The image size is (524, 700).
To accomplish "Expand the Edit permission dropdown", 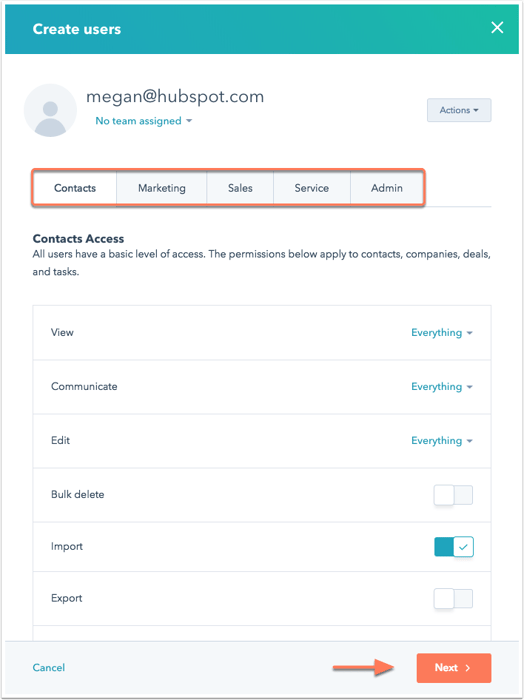I will pyautogui.click(x=441, y=441).
